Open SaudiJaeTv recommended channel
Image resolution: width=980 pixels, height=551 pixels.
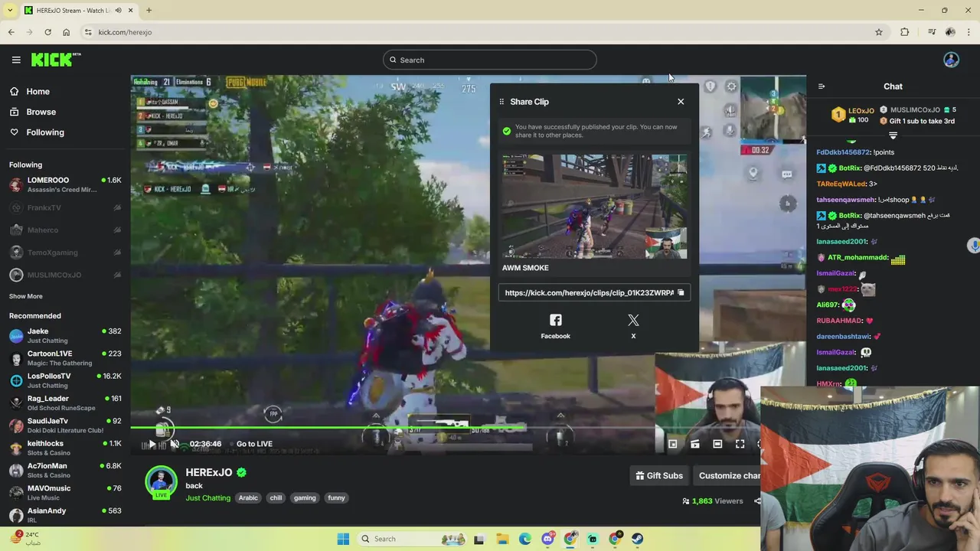pos(65,425)
